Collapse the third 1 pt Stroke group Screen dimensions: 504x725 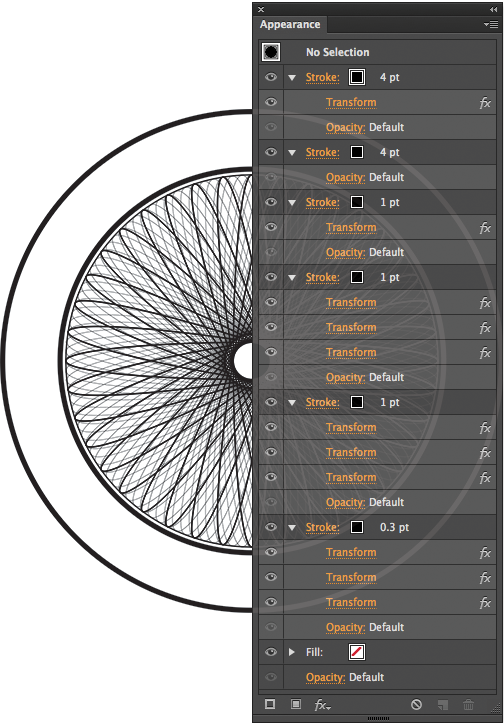[292, 403]
